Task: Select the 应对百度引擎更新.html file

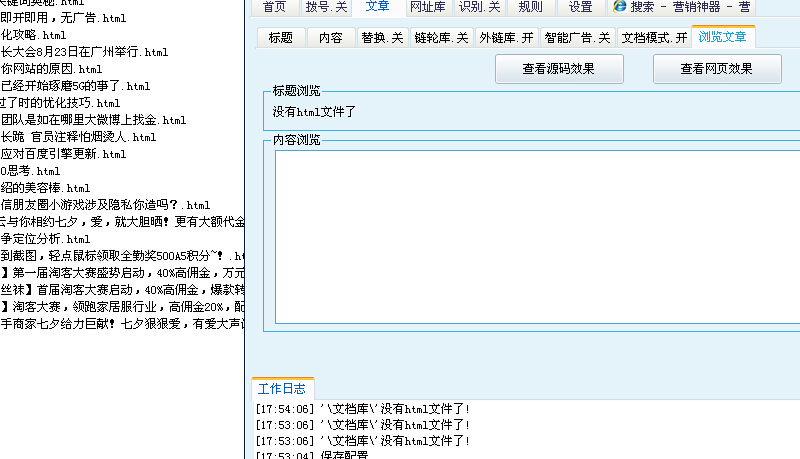Action: pyautogui.click(x=63, y=154)
